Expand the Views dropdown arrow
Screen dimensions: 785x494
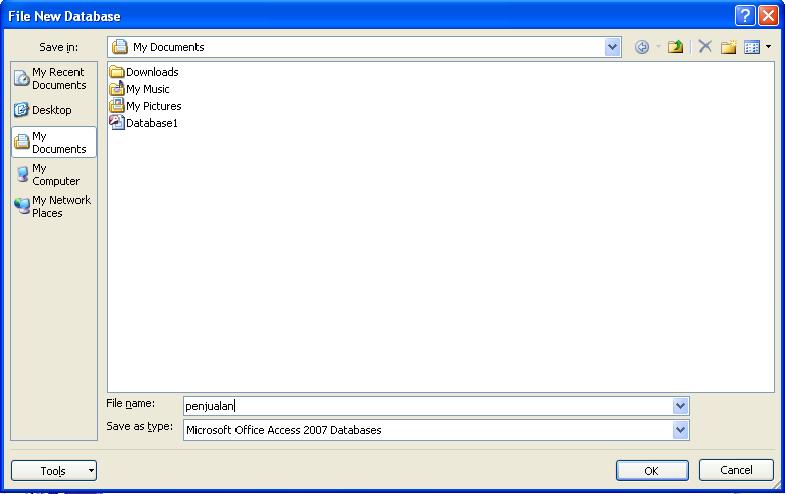[768, 47]
